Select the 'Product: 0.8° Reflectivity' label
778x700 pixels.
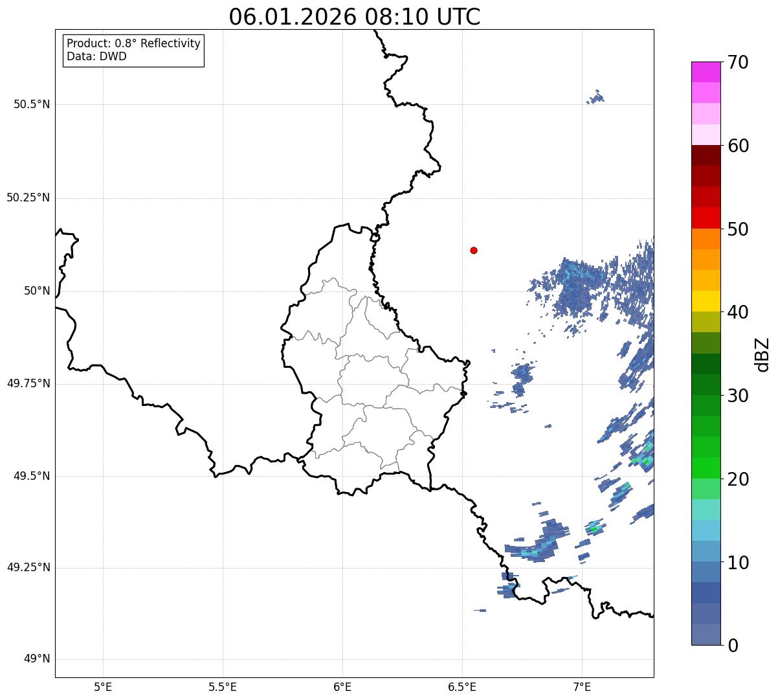click(x=134, y=43)
